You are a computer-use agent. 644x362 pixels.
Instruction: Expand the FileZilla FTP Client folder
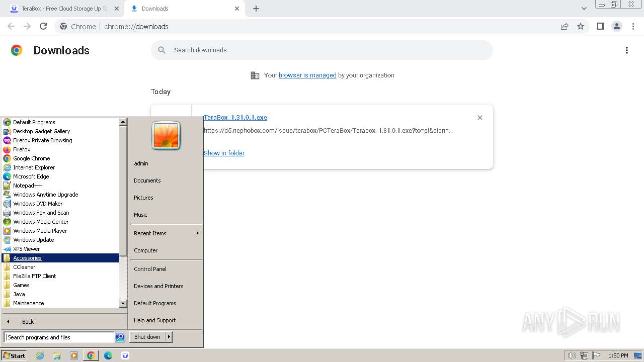coord(60,276)
